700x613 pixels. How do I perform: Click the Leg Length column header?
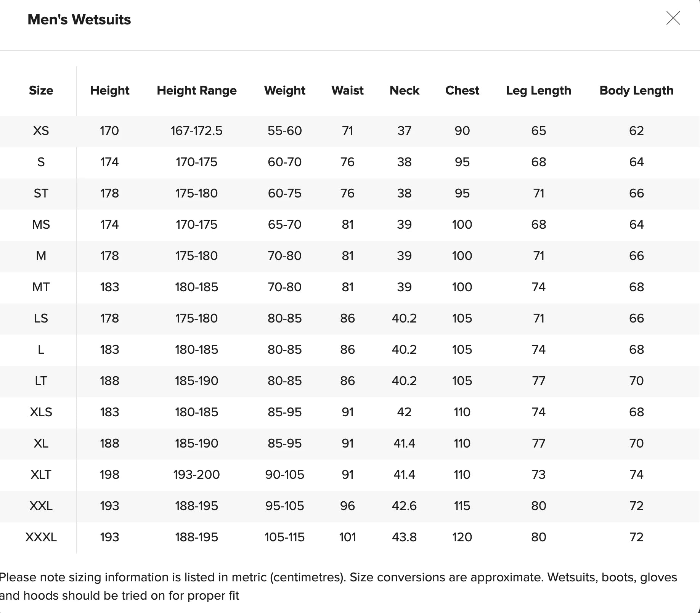pos(539,90)
